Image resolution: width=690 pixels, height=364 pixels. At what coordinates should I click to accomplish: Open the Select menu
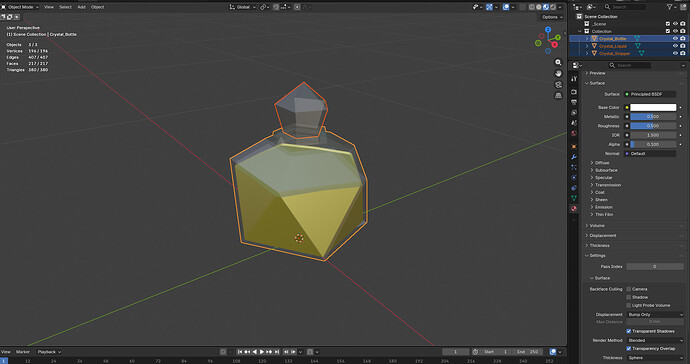66,7
